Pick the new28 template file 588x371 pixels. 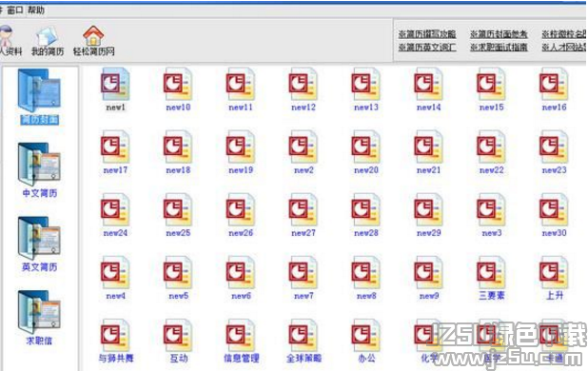pyautogui.click(x=366, y=216)
